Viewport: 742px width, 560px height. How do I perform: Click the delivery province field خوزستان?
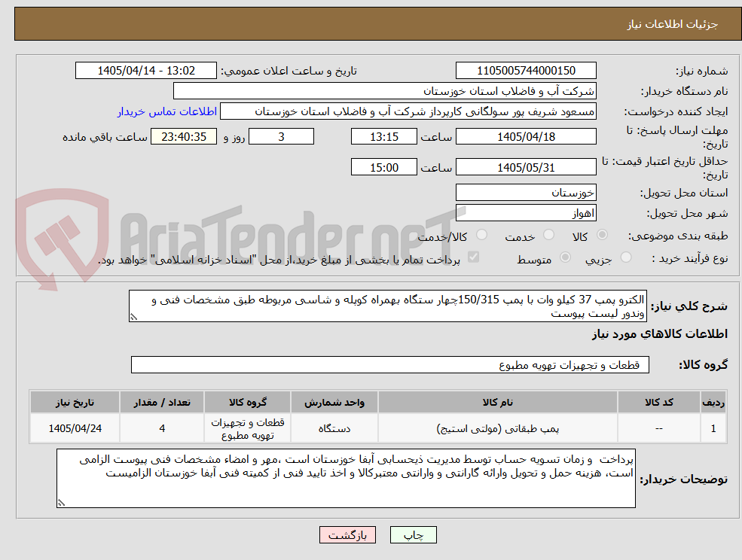pos(526,193)
